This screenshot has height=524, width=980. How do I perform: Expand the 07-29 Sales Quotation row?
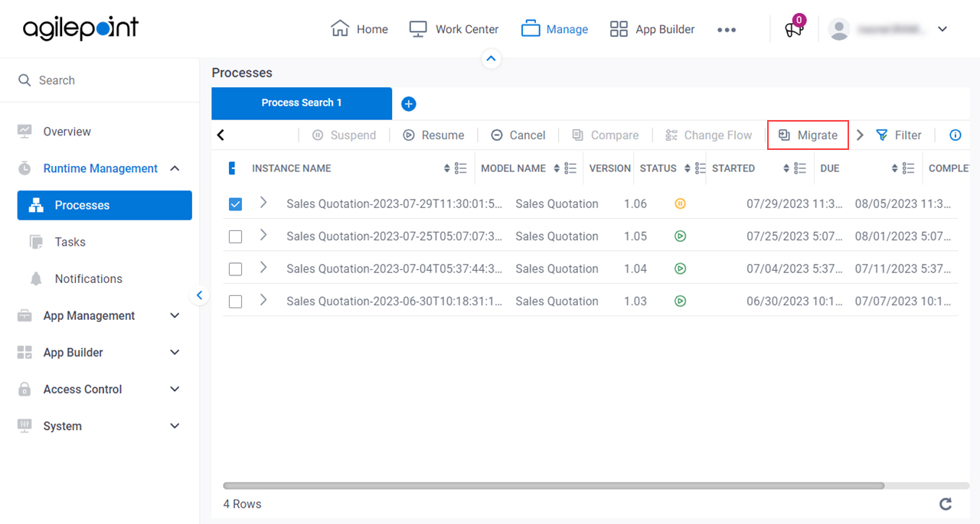[x=263, y=203]
